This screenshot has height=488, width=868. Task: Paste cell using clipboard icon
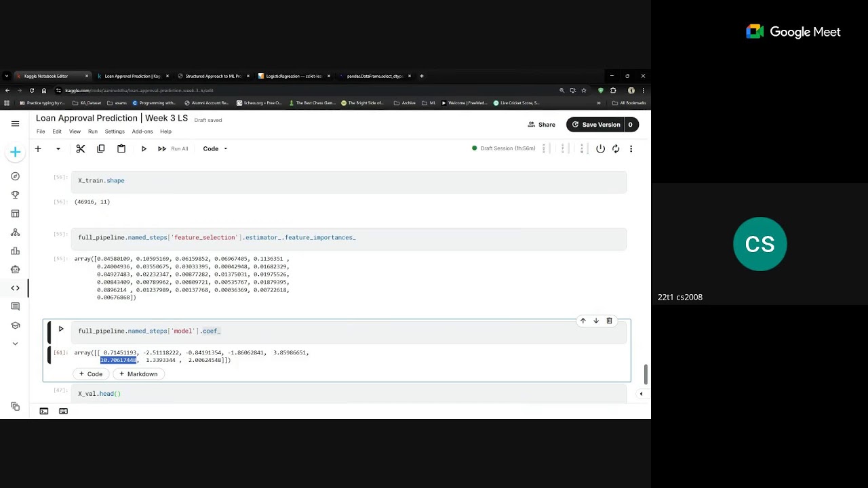121,148
